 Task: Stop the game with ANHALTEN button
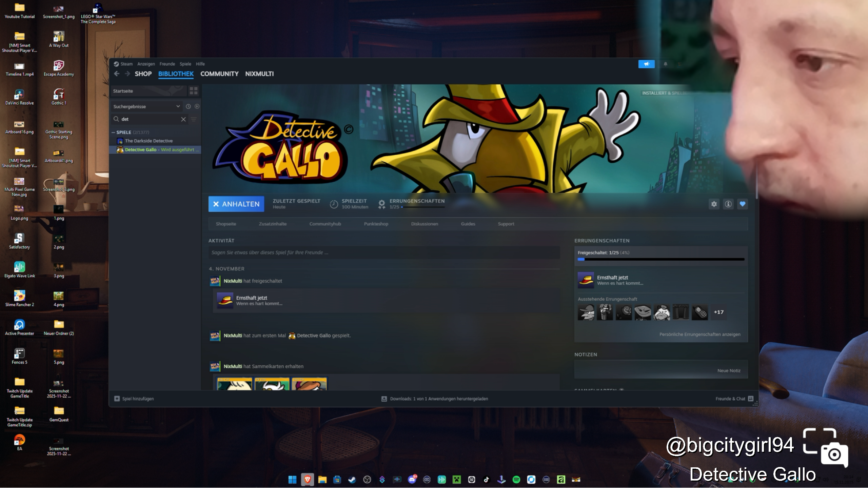click(236, 204)
